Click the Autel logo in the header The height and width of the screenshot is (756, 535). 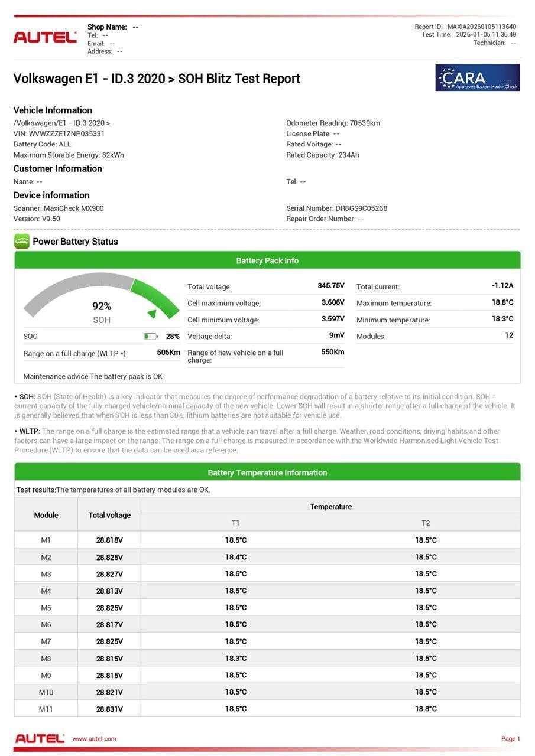pos(45,37)
